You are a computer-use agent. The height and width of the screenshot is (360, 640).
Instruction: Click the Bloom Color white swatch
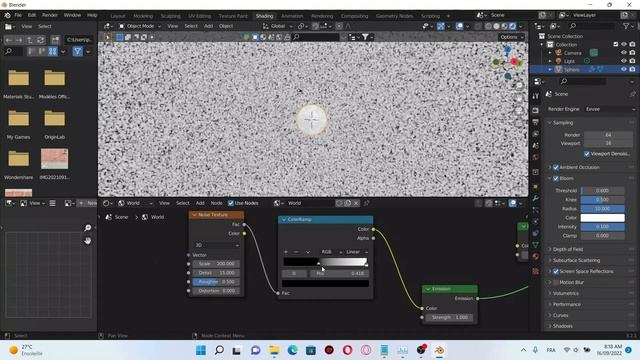(602, 218)
